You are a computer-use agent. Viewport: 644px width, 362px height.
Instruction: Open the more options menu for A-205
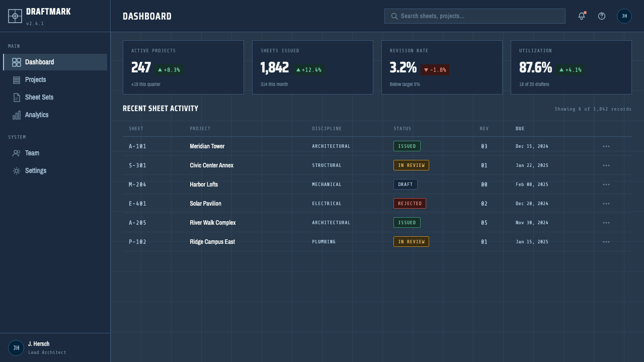coord(606,223)
